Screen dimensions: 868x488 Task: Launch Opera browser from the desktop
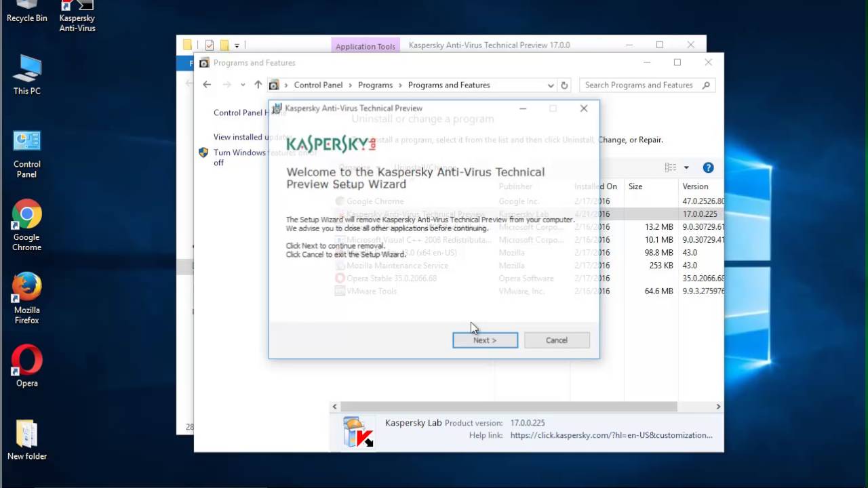tap(27, 366)
